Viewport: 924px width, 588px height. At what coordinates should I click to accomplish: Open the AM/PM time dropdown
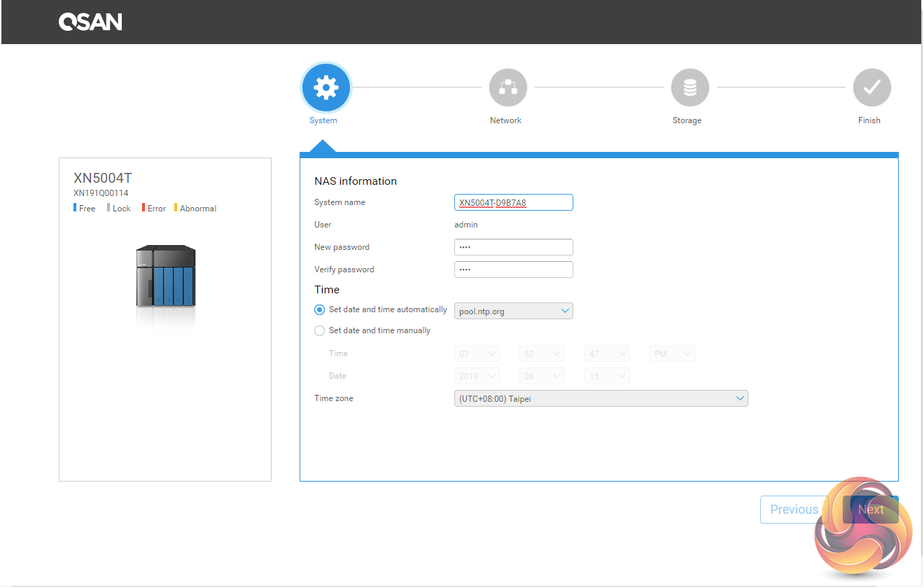click(671, 354)
